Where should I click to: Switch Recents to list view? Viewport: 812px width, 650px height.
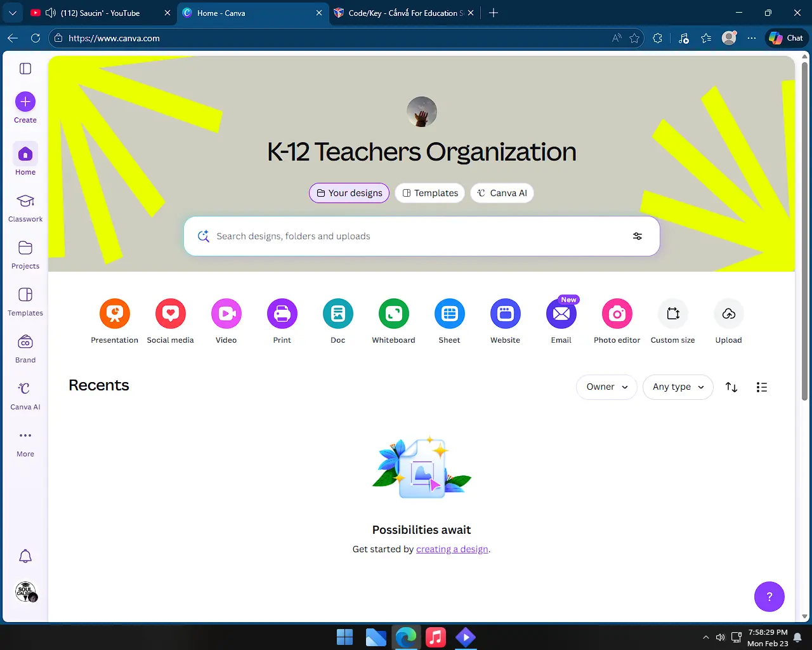(762, 387)
